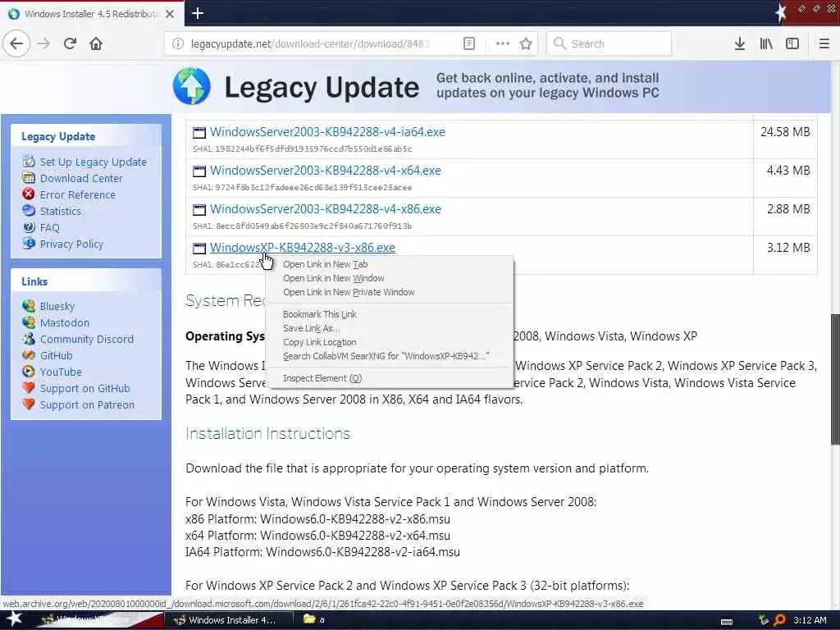Go back to the previous page
Viewport: 840px width, 630px height.
pyautogui.click(x=16, y=43)
